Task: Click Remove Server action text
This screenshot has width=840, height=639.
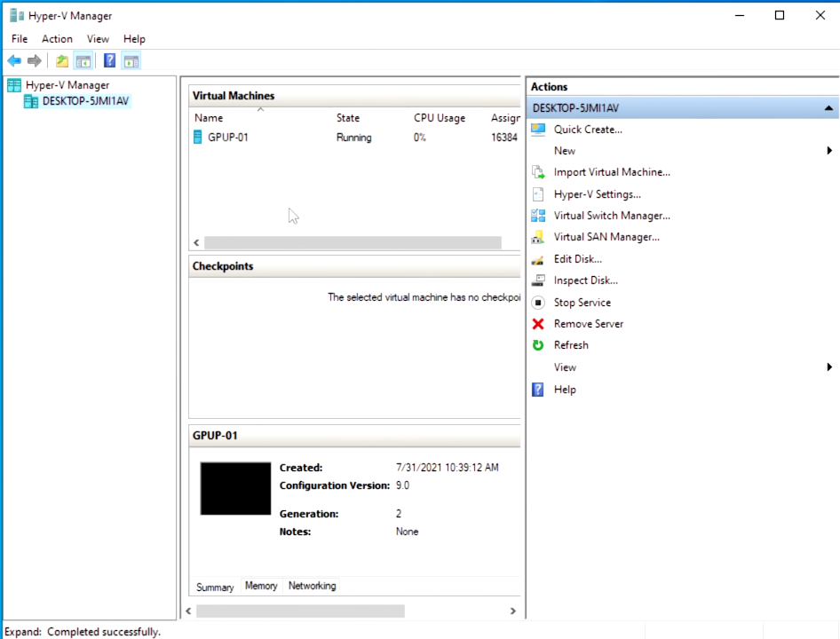Action: (x=588, y=324)
